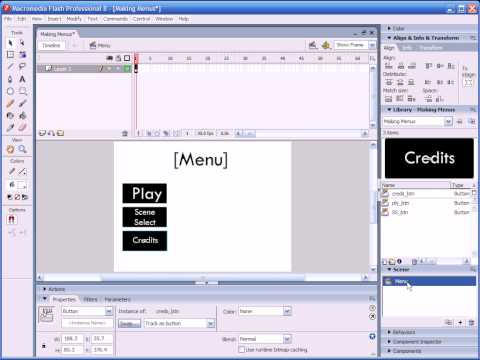Open the Help menu
This screenshot has height=360, width=480.
(x=184, y=19)
